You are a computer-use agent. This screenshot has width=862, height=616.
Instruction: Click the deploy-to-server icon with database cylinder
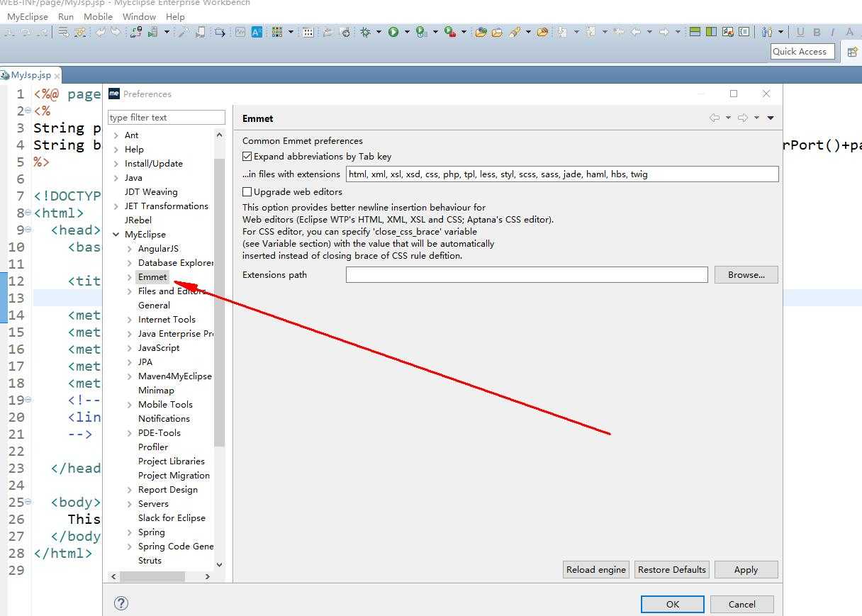(136, 32)
